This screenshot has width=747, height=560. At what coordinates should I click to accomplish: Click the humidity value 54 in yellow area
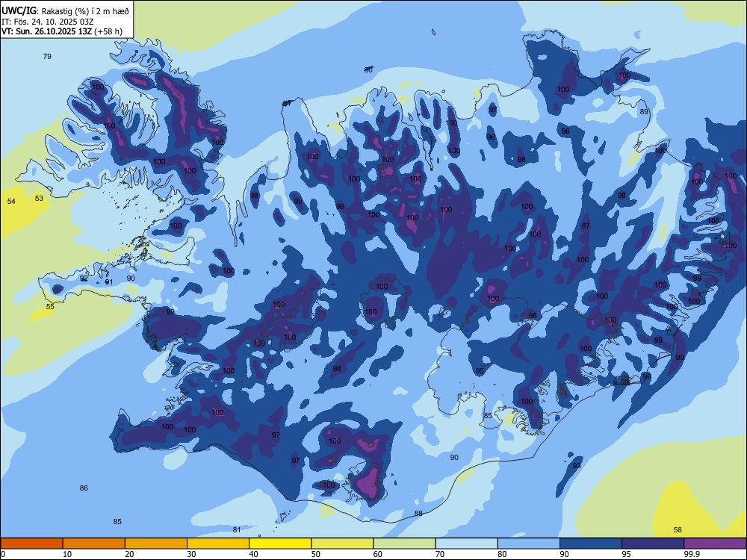11,201
